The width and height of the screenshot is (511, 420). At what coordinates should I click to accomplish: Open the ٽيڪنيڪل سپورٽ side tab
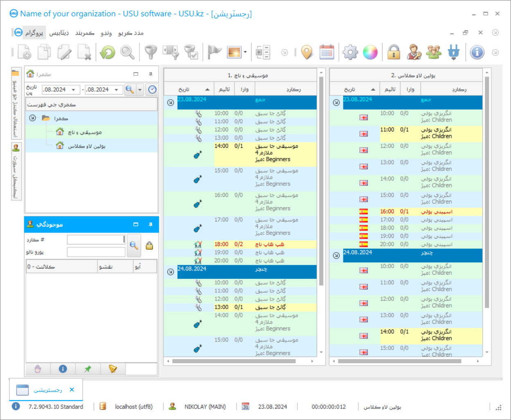[16, 171]
